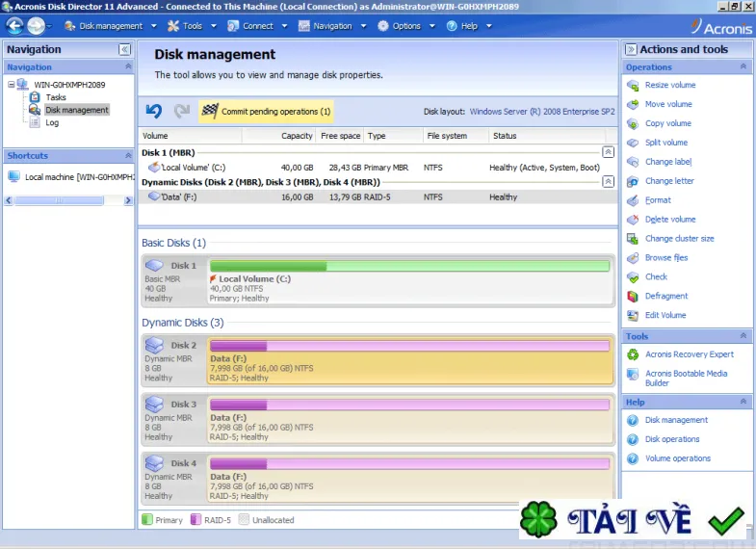Collapse the Operations section

coord(743,66)
